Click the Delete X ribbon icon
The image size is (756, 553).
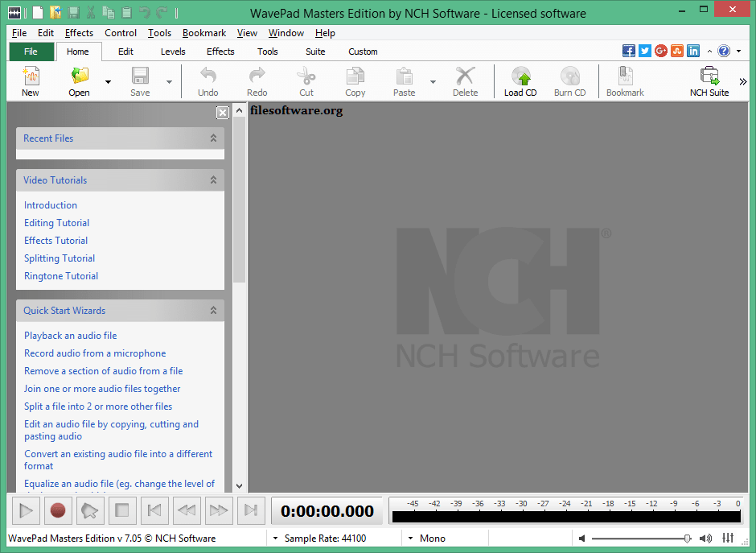(x=466, y=76)
